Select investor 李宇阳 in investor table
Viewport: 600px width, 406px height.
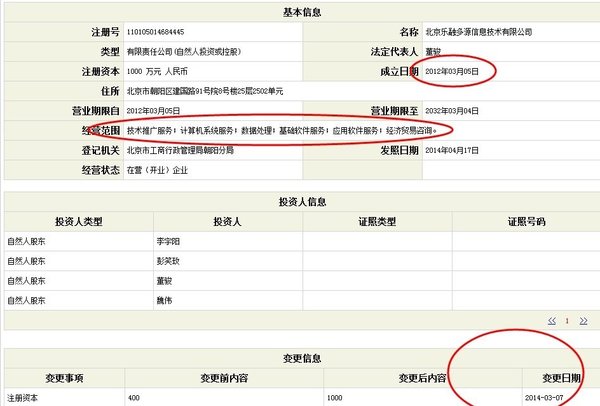(168, 241)
